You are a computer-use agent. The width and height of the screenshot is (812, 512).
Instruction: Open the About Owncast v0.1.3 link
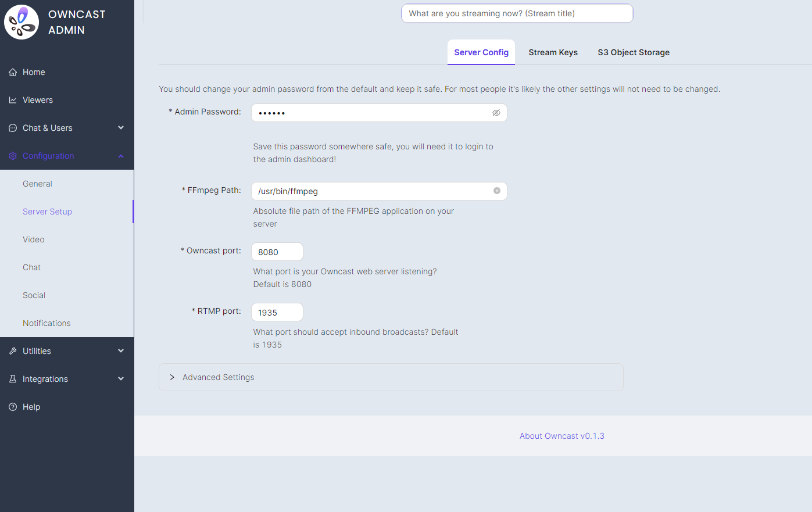coord(561,436)
